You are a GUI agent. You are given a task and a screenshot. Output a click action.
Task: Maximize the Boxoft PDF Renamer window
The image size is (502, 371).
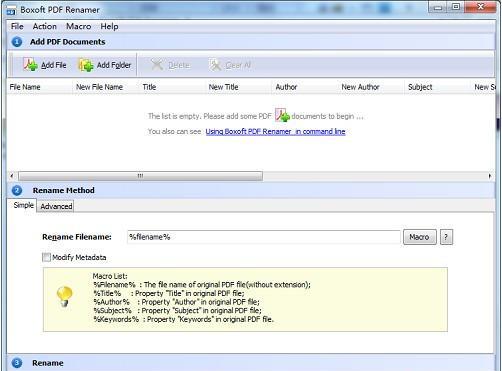456,7
